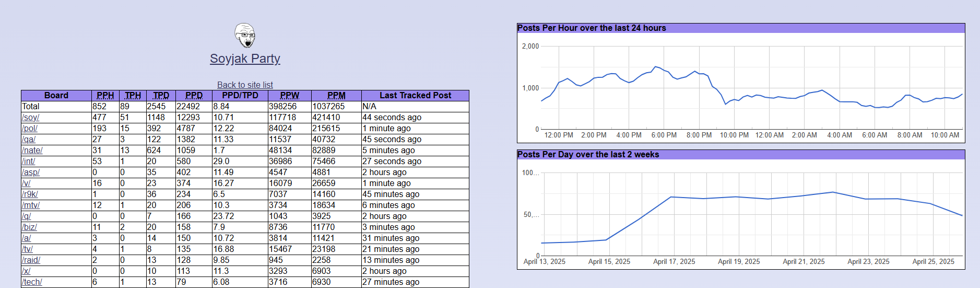Click the April 13, 2025 axis label
Screen dimensions: 980x288
pyautogui.click(x=545, y=262)
